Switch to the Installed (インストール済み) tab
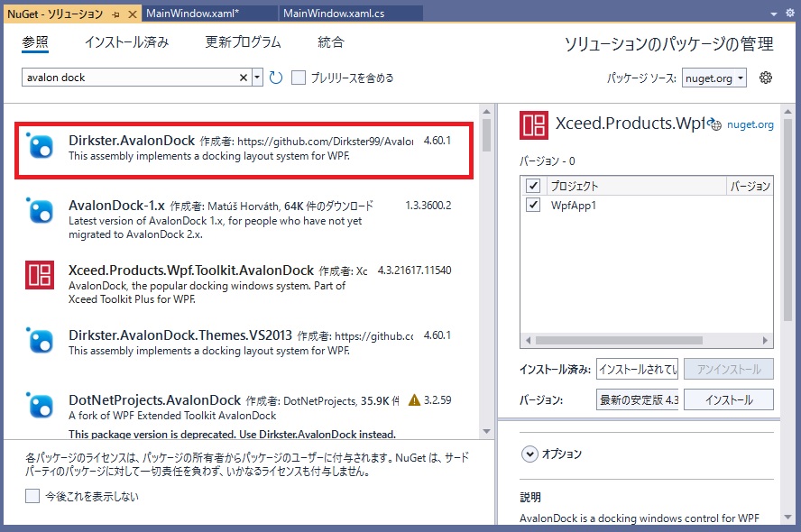This screenshot has width=801, height=532. (126, 42)
